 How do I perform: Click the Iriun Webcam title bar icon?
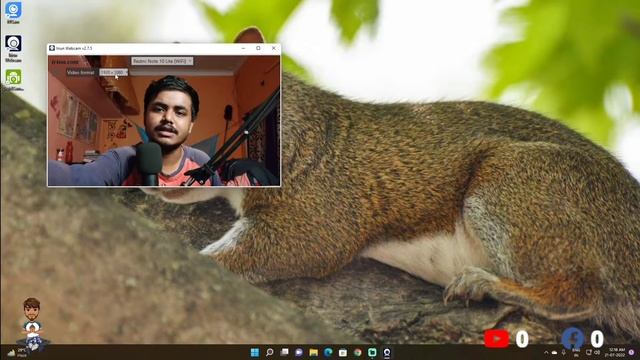(x=52, y=48)
